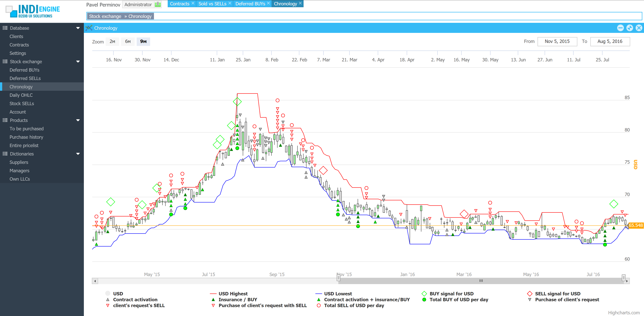
Task: Click the plus icon in Chronology header
Action: (x=630, y=28)
